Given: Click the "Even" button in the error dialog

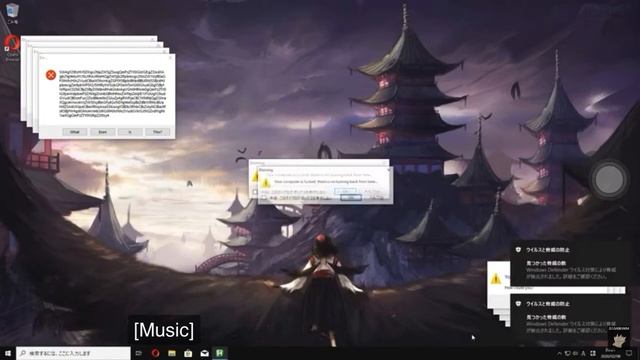Looking at the screenshot, I should pyautogui.click(x=102, y=132).
